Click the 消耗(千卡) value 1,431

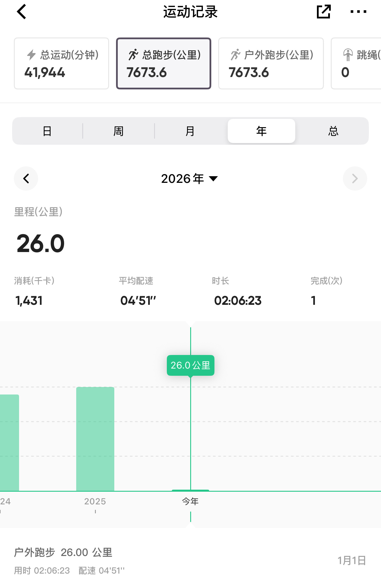point(29,301)
